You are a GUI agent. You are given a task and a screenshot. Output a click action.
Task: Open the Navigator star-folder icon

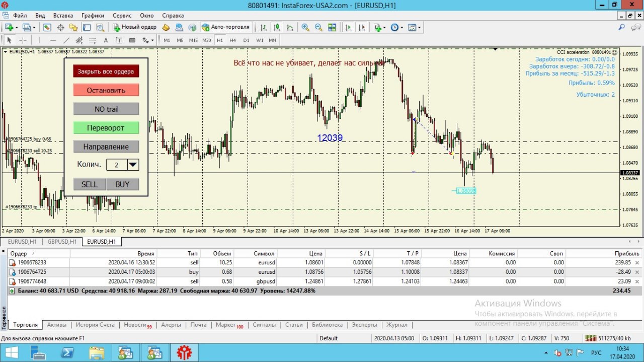[73, 27]
